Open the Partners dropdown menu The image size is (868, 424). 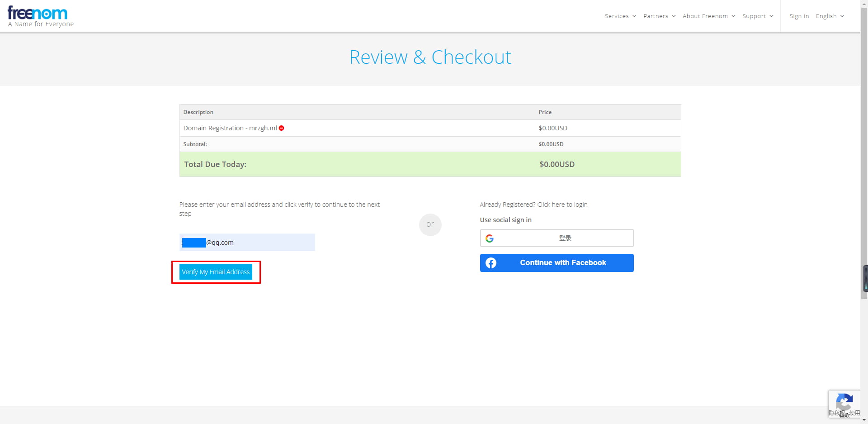tap(659, 16)
